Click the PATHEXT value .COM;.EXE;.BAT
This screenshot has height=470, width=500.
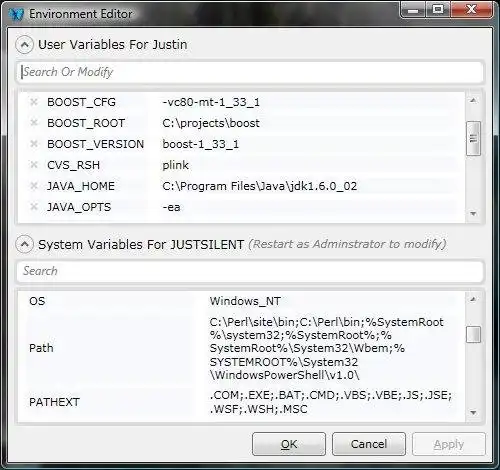click(x=331, y=402)
